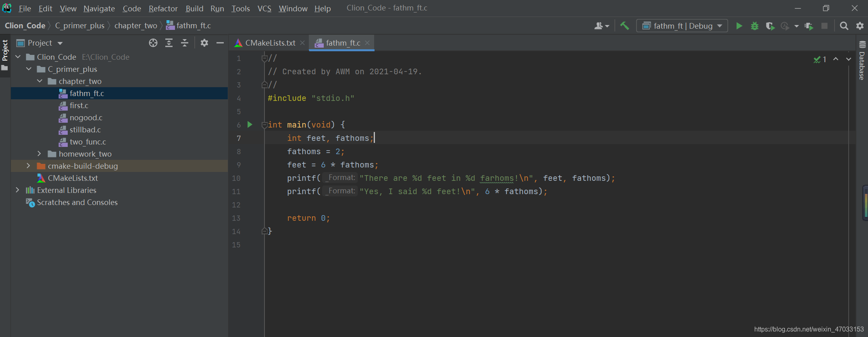
Task: Select first.c in project tree
Action: click(x=79, y=105)
